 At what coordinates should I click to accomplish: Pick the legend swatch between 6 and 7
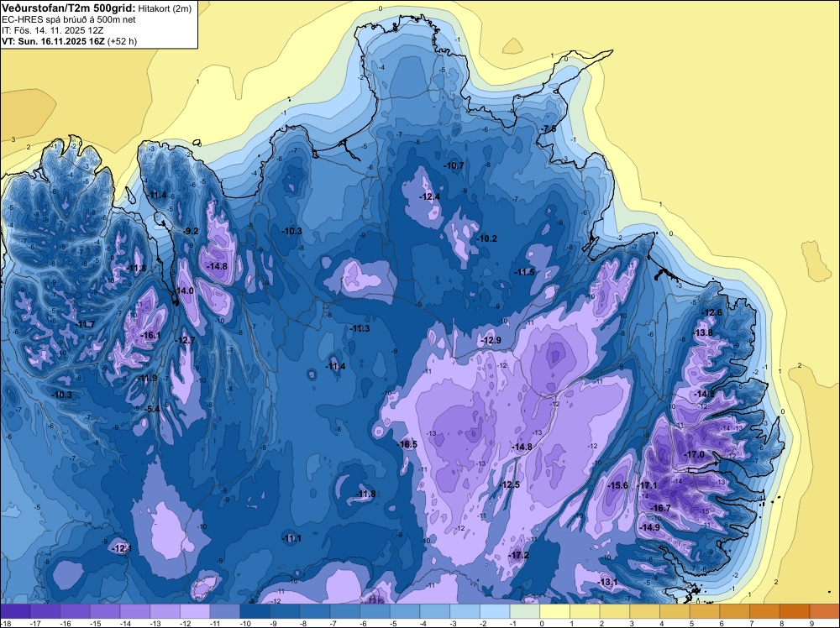pyautogui.click(x=735, y=611)
